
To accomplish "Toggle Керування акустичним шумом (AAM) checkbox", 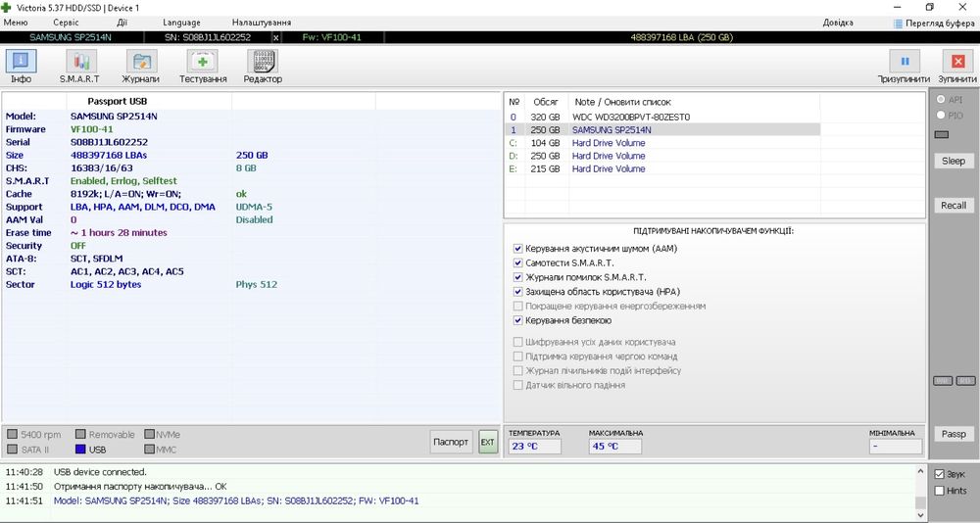I will click(x=517, y=249).
